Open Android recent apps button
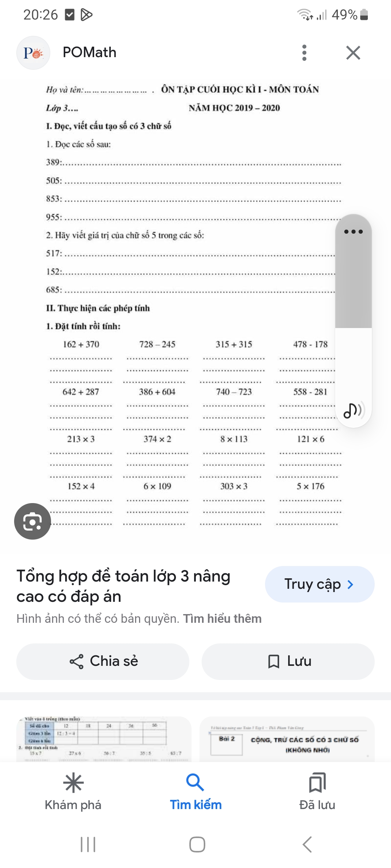Viewport: 391px width, 868px height. click(x=88, y=845)
